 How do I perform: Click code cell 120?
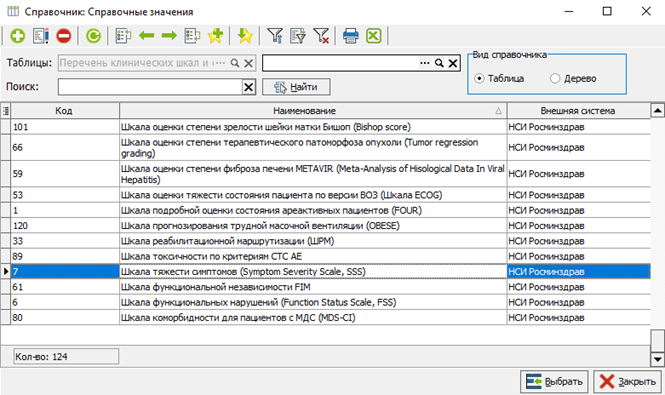click(65, 226)
